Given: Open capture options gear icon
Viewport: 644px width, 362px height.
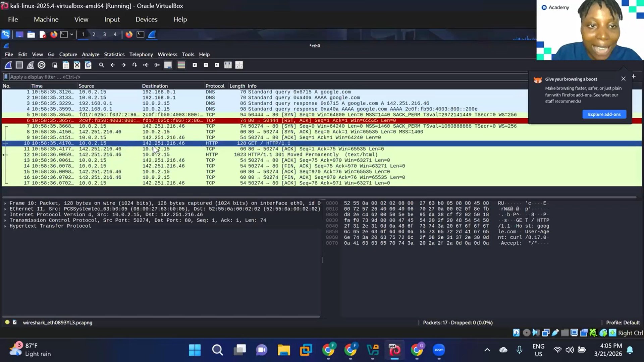Looking at the screenshot, I should (x=42, y=65).
